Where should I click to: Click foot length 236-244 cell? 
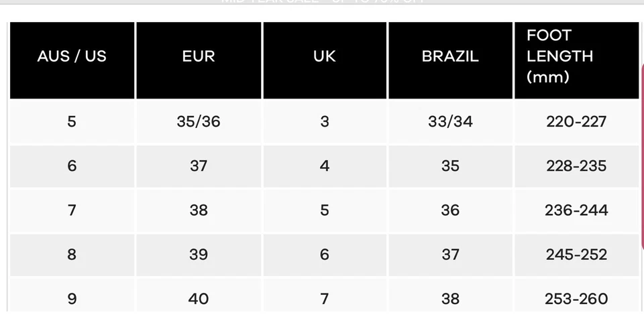[576, 210]
